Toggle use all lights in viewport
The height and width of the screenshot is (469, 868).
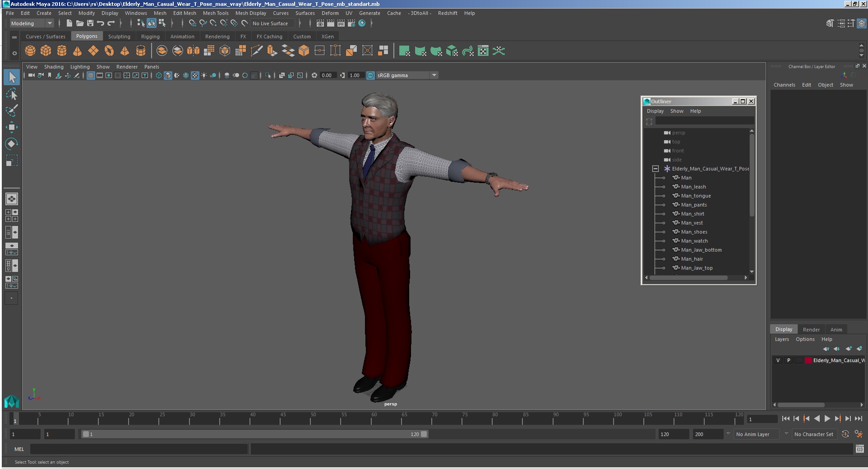[204, 75]
